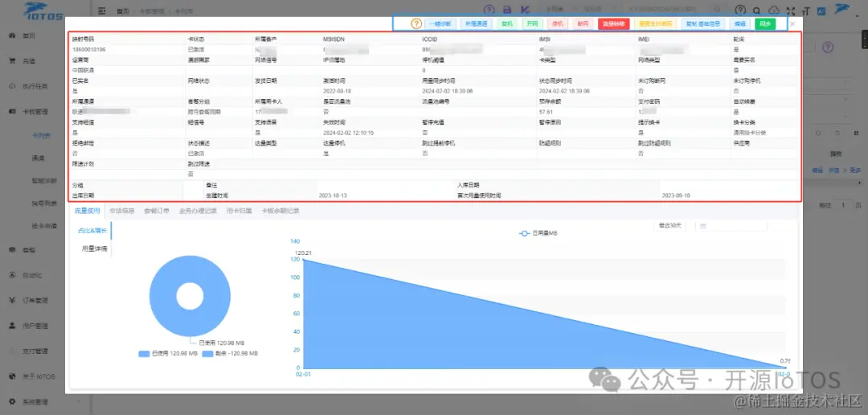Screen dimensions: 868x415
Task: Click the green 同步 button
Action: pyautogui.click(x=765, y=24)
